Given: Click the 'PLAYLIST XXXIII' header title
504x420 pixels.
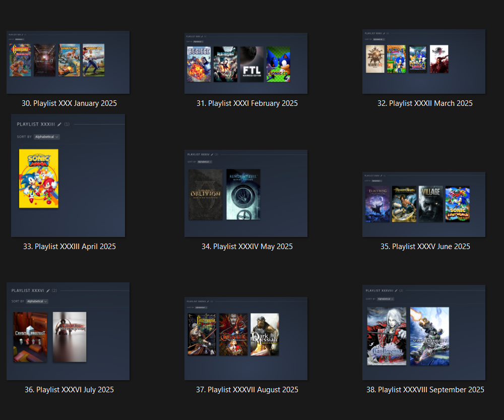Looking at the screenshot, I should pos(36,125).
